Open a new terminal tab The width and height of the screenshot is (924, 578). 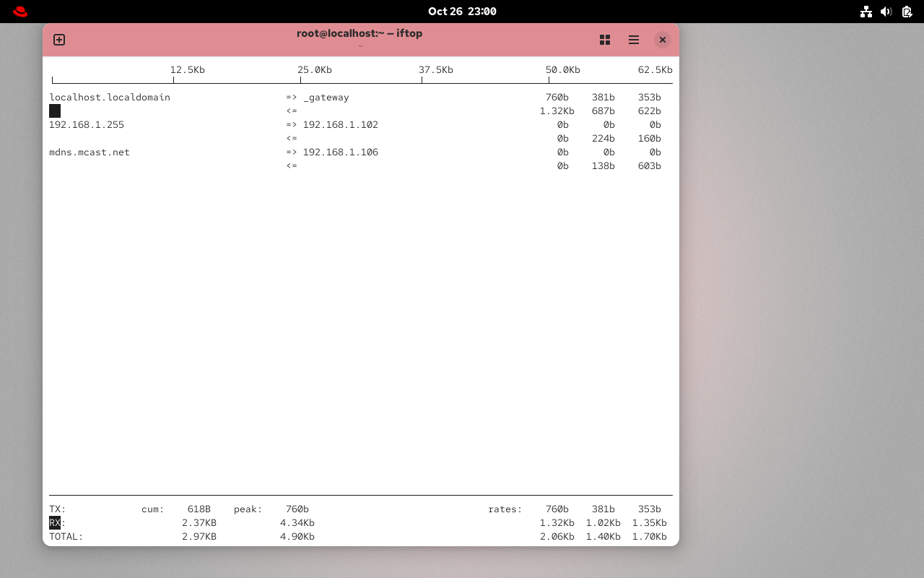click(59, 40)
